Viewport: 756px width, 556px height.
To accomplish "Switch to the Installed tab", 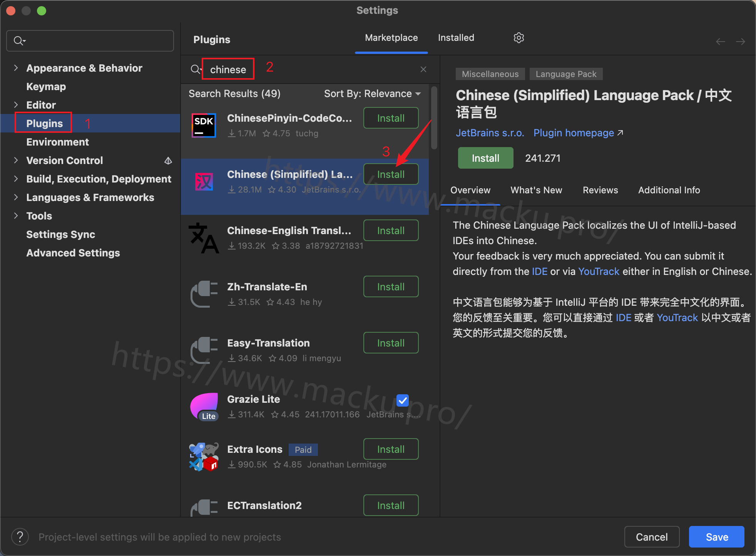I will click(x=456, y=38).
